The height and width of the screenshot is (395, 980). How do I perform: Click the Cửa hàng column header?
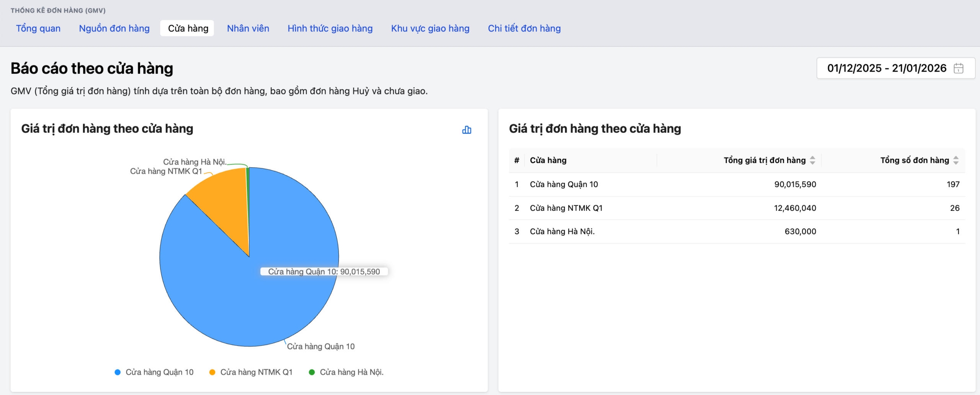[548, 160]
